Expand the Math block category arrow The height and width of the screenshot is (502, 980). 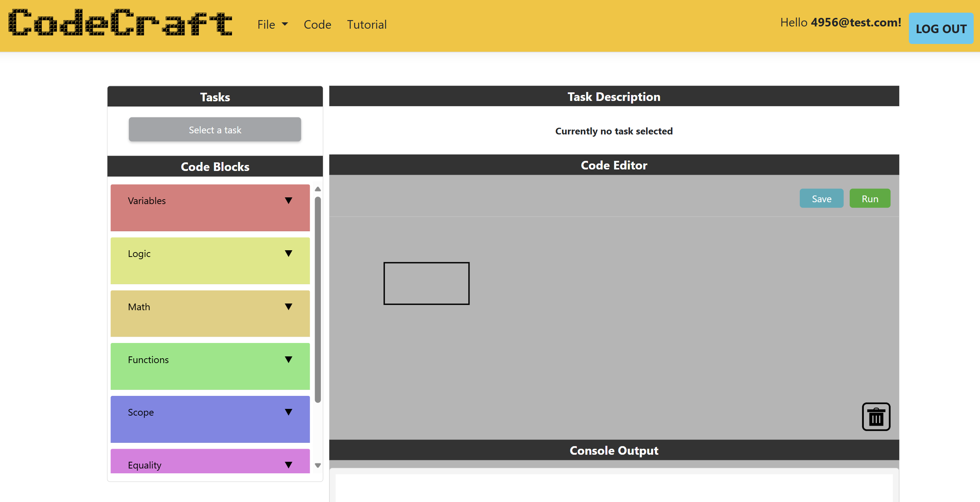tap(288, 307)
